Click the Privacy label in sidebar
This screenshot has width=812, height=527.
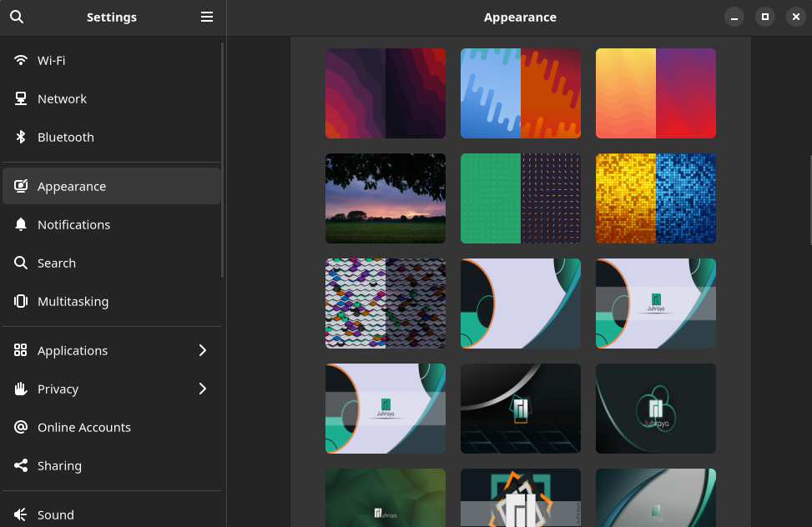pyautogui.click(x=58, y=389)
